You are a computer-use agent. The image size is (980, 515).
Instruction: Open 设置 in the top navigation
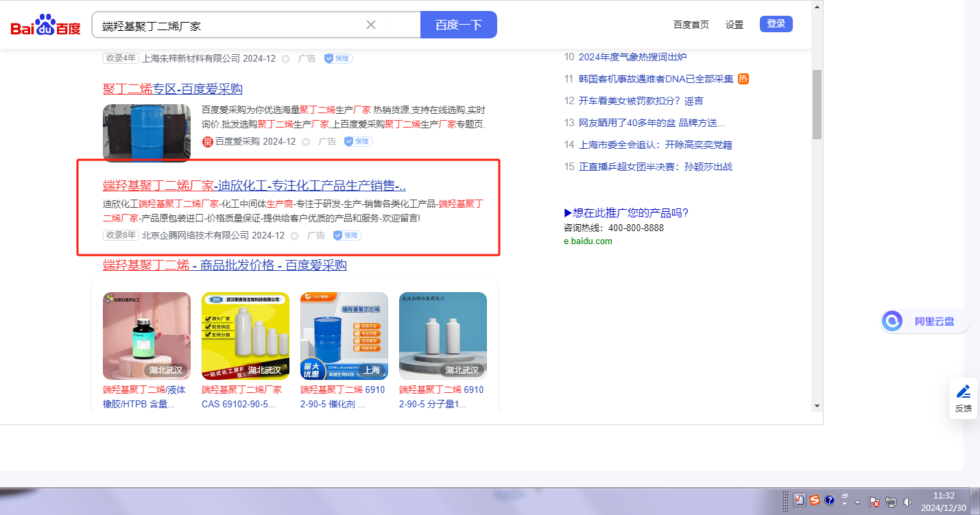tap(734, 25)
